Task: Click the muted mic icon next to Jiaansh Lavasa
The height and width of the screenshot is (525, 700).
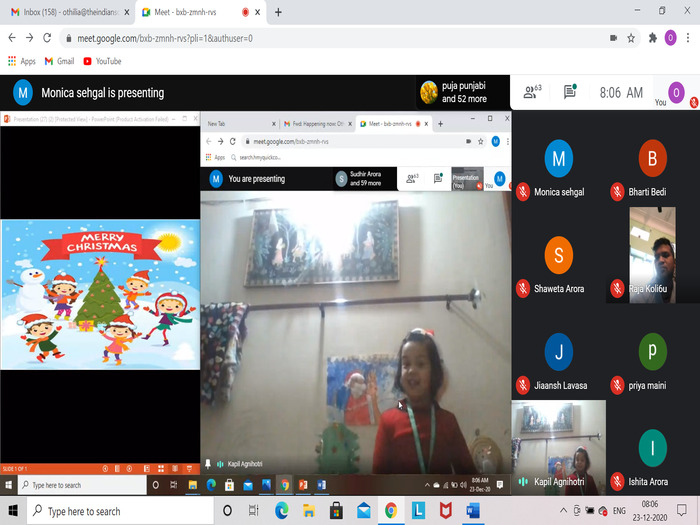Action: [x=522, y=385]
